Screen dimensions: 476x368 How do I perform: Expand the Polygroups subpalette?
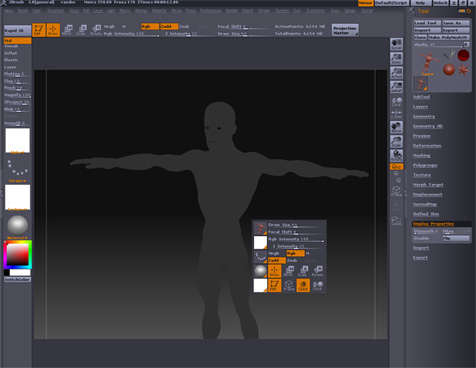tap(425, 165)
